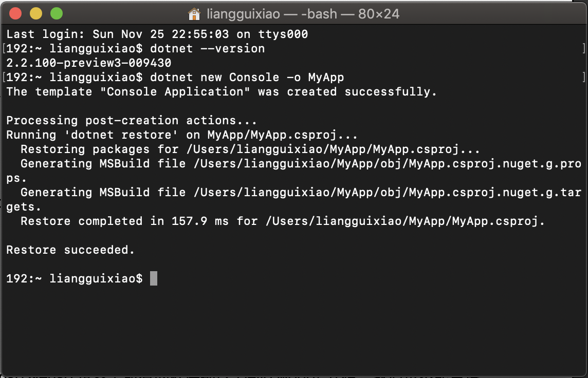Viewport: 588px width, 378px height.
Task: Click the 'Restore succeeded.' line
Action: point(70,250)
